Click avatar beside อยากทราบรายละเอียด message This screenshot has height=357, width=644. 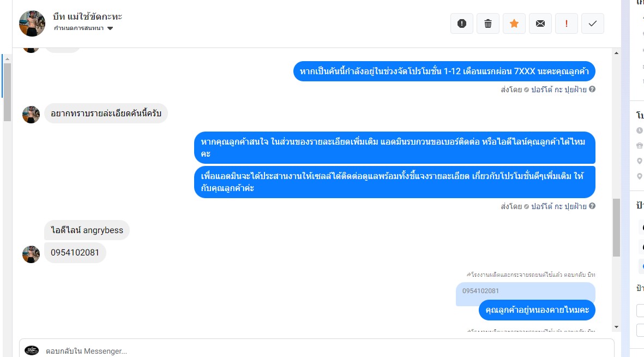point(31,115)
